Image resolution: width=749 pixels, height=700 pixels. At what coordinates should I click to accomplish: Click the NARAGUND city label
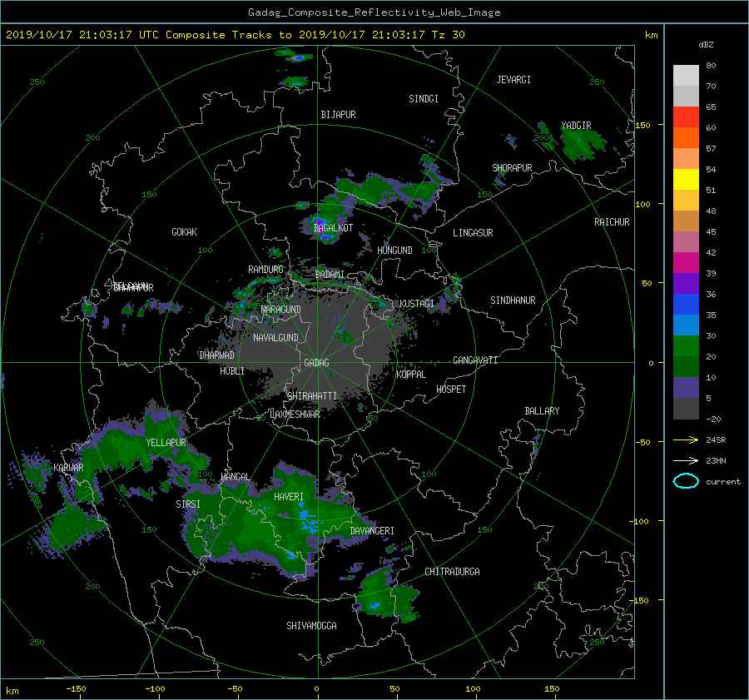[281, 310]
